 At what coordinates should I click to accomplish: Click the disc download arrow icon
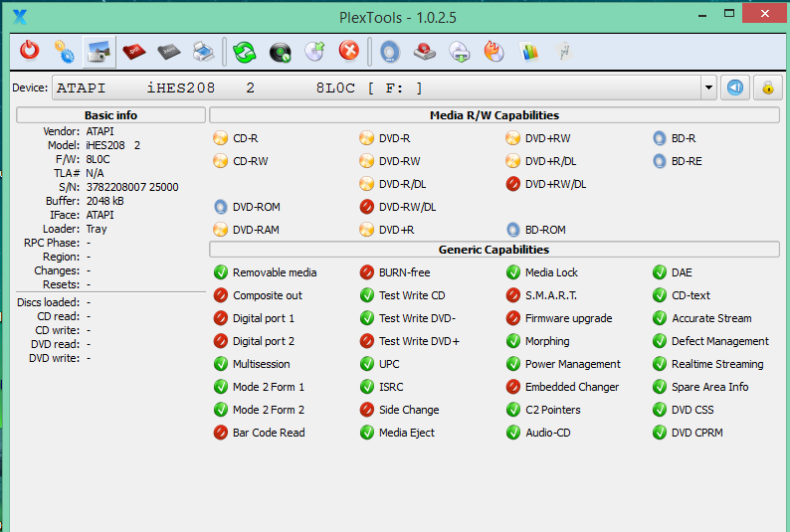pos(460,52)
